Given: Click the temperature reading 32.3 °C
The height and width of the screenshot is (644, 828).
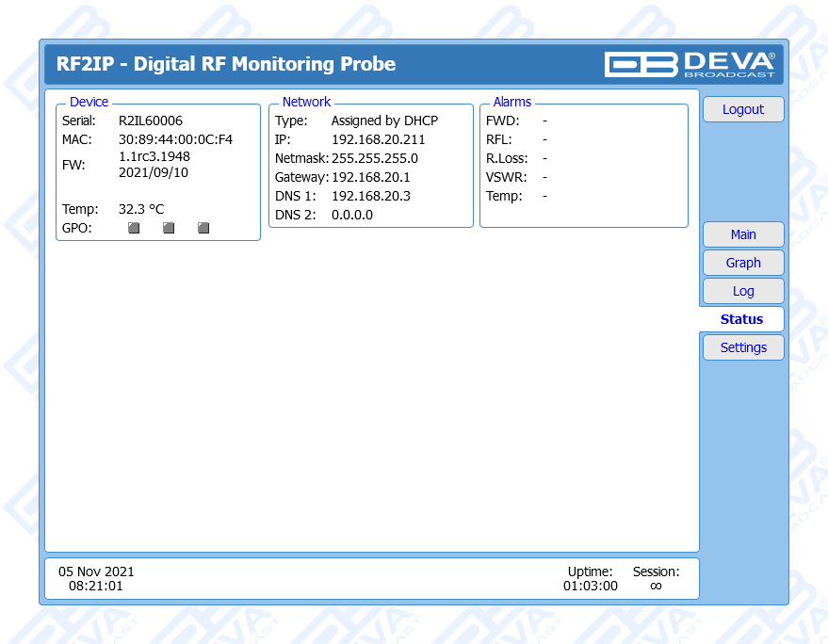Looking at the screenshot, I should [141, 209].
